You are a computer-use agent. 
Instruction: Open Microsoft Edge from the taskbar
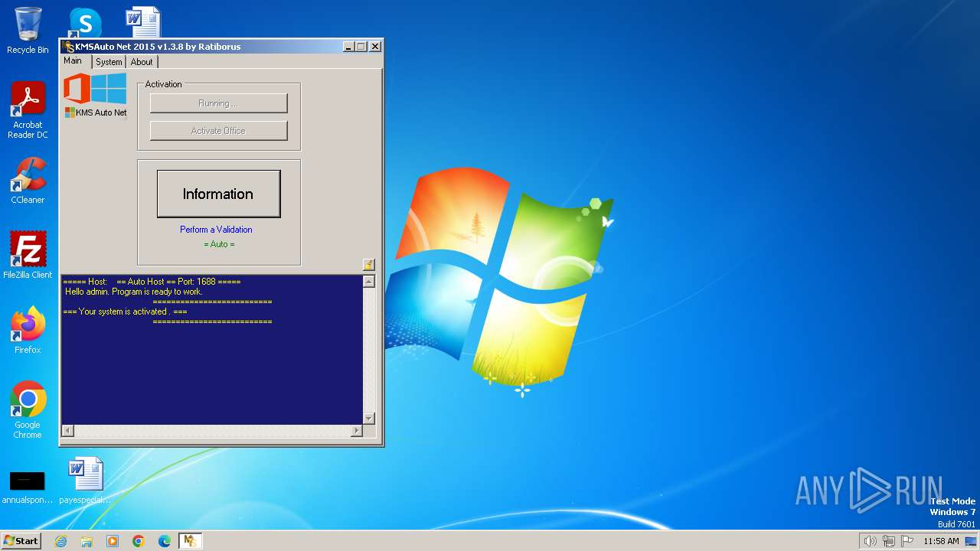coord(165,541)
